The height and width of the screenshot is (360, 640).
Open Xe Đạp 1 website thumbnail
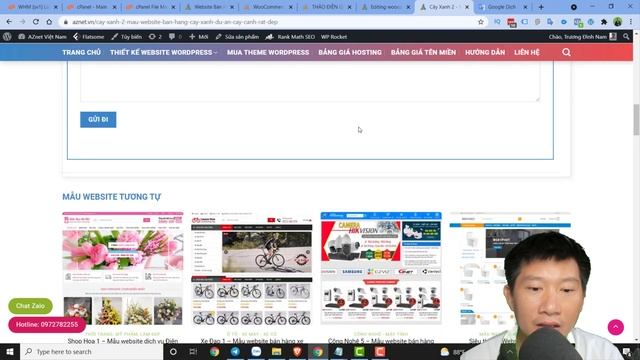(x=252, y=269)
